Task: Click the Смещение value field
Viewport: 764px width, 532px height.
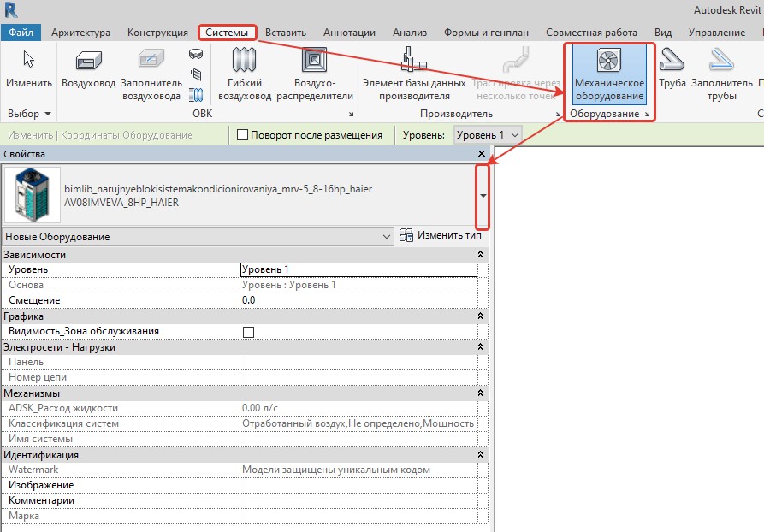Action: point(358,300)
